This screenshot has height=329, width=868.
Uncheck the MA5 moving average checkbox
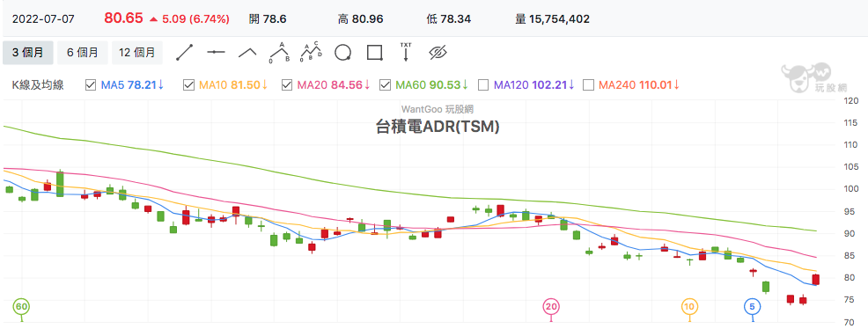point(91,85)
